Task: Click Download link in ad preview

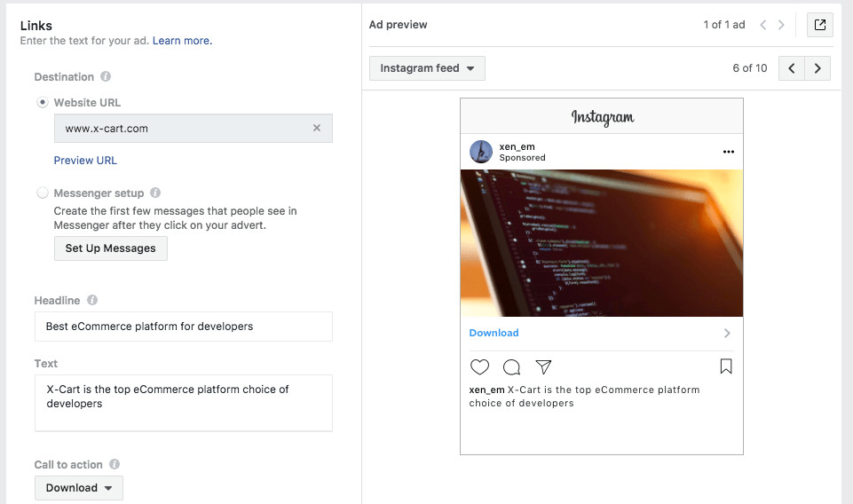Action: click(494, 333)
